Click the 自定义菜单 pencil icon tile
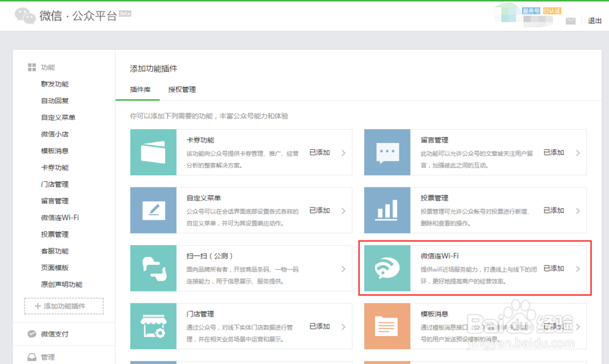The height and width of the screenshot is (364, 609). tap(153, 211)
